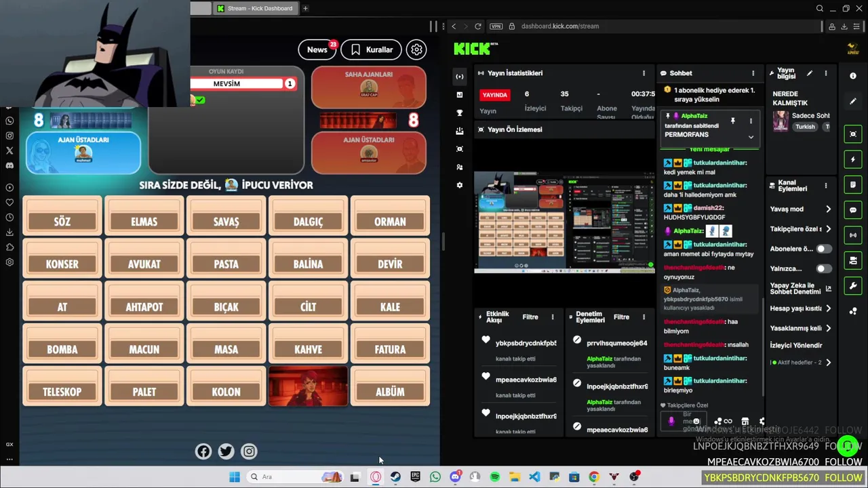
Task: Click stream preview thumbnail
Action: click(564, 222)
